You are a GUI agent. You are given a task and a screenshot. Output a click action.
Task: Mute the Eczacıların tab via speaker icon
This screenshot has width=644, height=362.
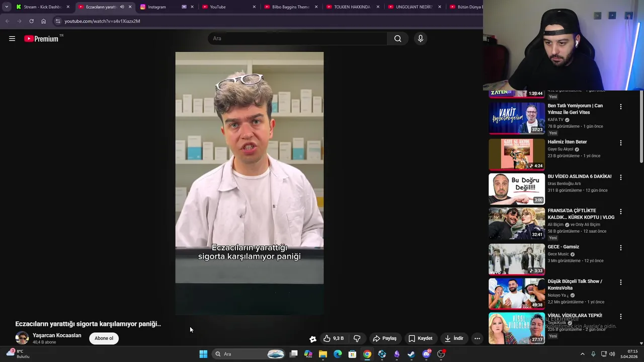(x=122, y=7)
